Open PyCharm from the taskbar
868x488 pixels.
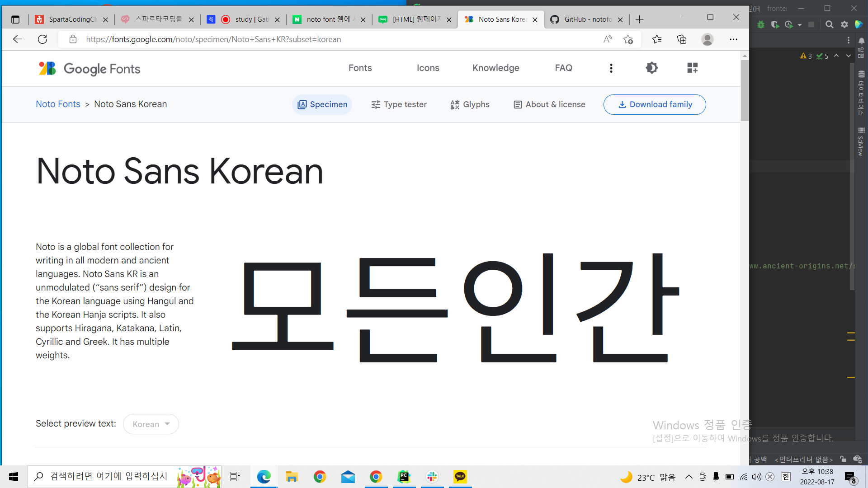click(404, 477)
